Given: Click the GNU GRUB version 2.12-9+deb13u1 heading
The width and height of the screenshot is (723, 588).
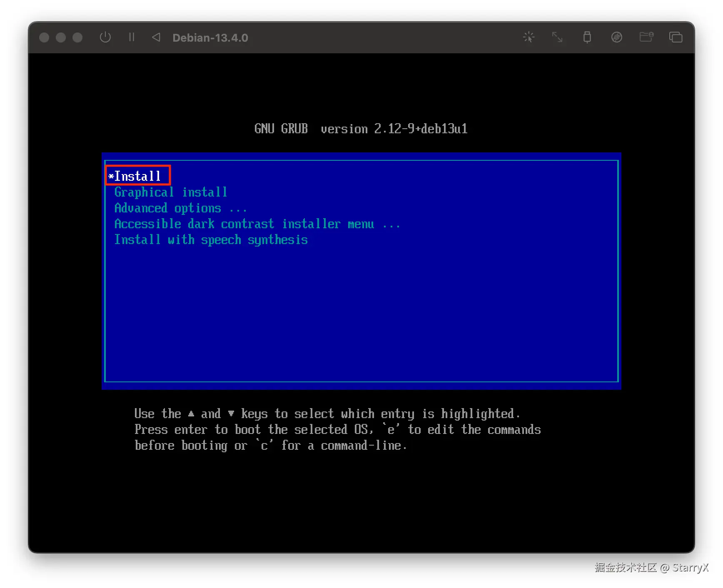Looking at the screenshot, I should coord(361,129).
